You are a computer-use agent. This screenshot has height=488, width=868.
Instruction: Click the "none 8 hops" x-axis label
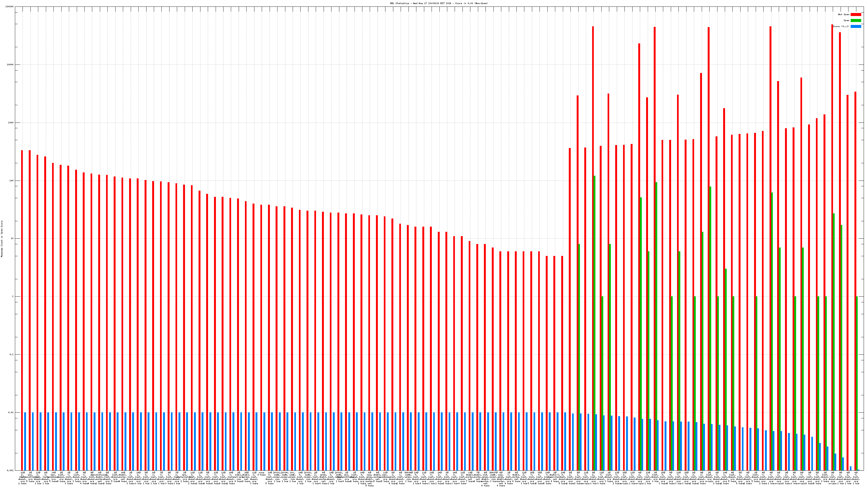point(261,474)
